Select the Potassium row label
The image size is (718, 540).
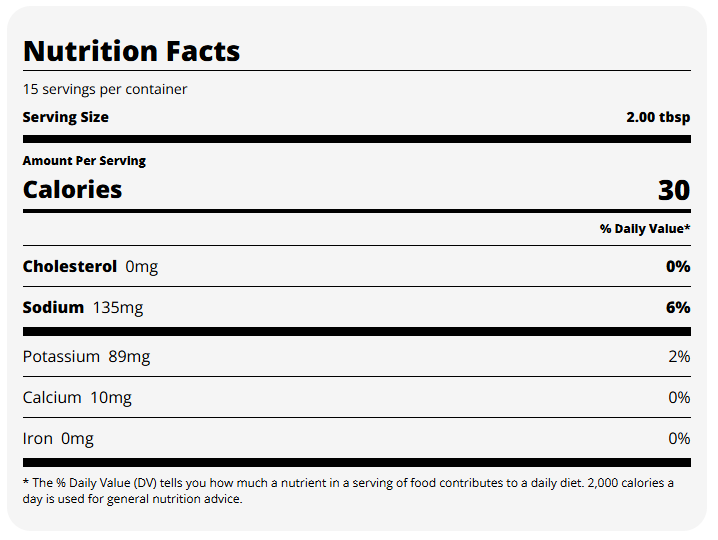(61, 356)
